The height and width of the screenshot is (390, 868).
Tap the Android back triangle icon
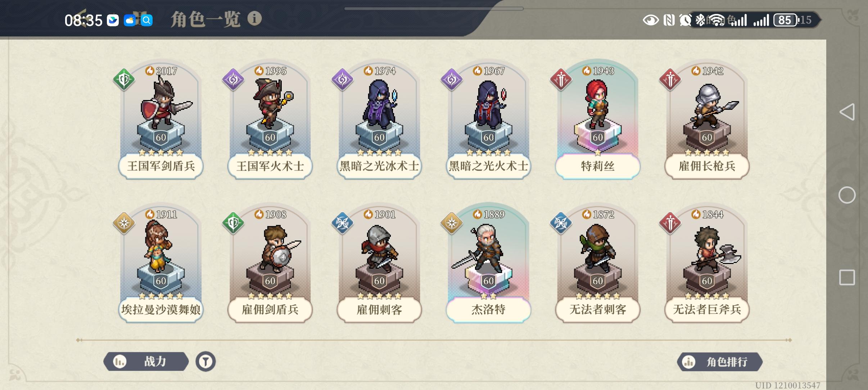[x=847, y=112]
